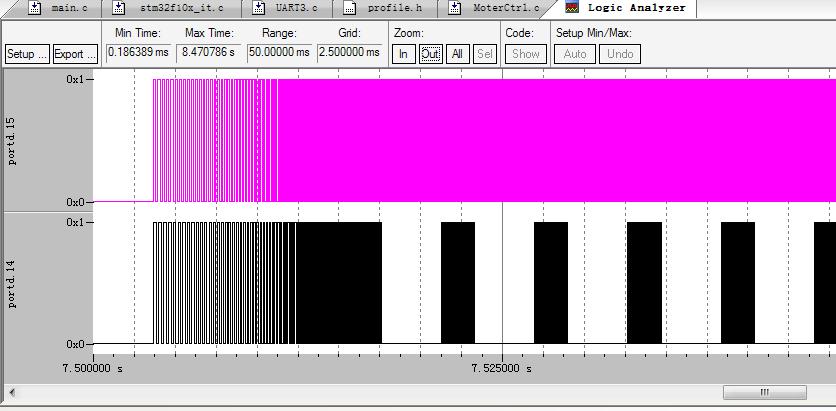
Task: Click the 7.500000 s time label
Action: point(92,368)
